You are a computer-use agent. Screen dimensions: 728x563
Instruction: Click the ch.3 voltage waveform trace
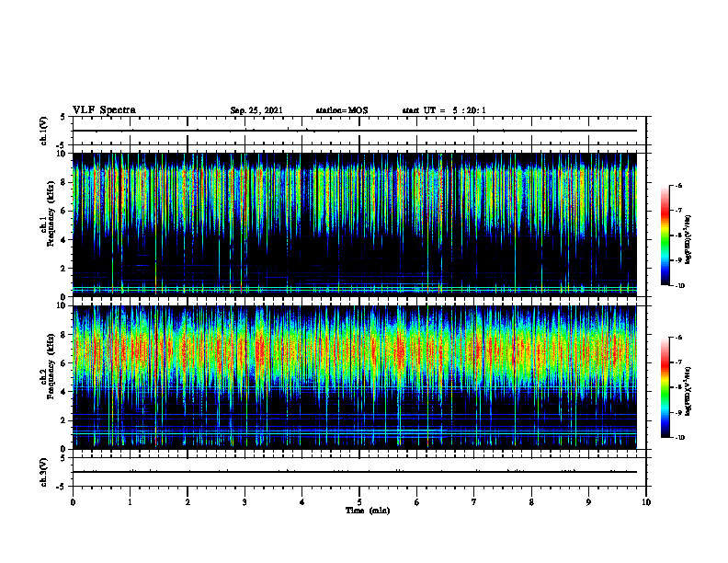pyautogui.click(x=355, y=472)
